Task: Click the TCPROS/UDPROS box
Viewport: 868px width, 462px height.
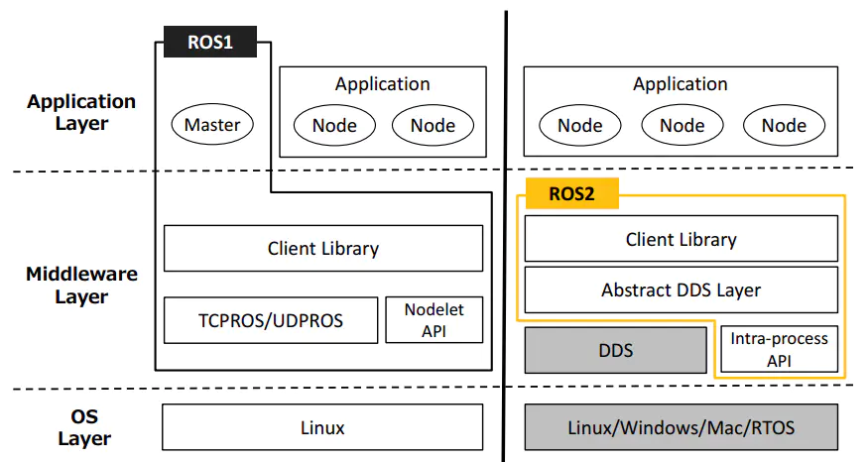Action: click(x=270, y=320)
